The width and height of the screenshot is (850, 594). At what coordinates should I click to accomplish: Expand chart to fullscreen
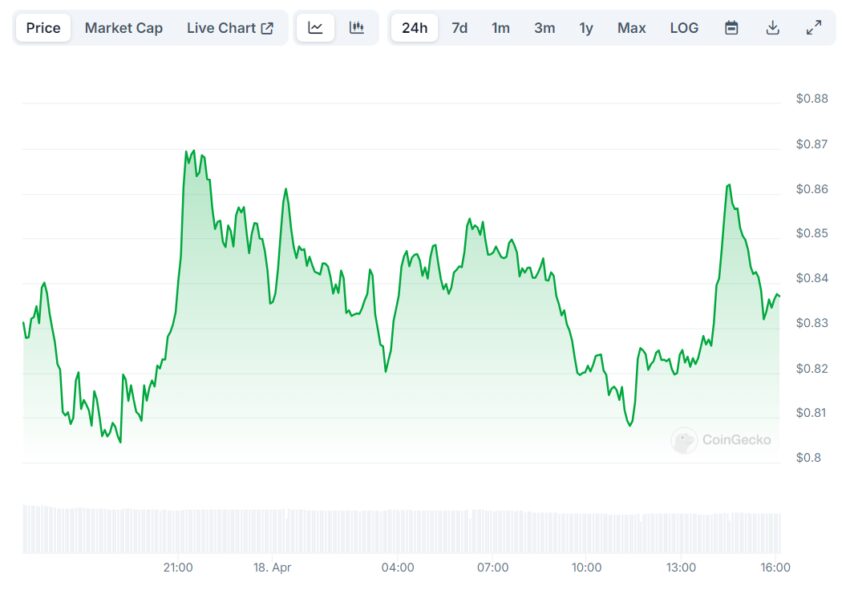click(814, 28)
